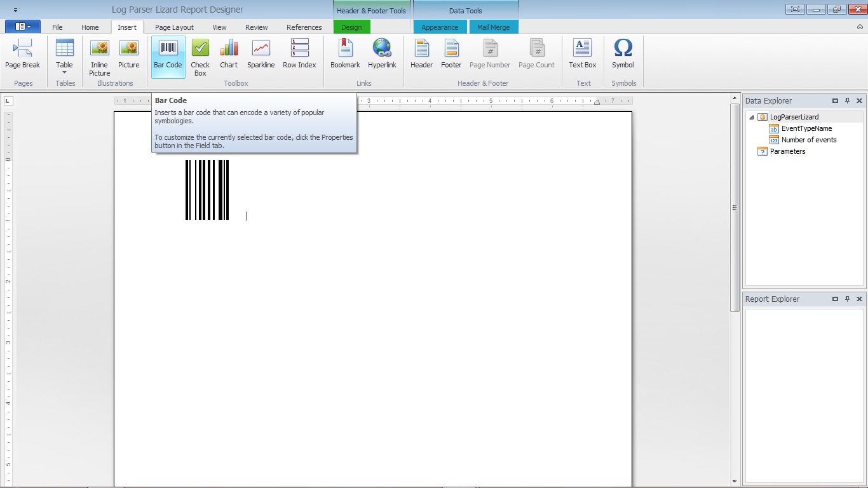Insert a Row Index field
868x488 pixels.
point(299,54)
